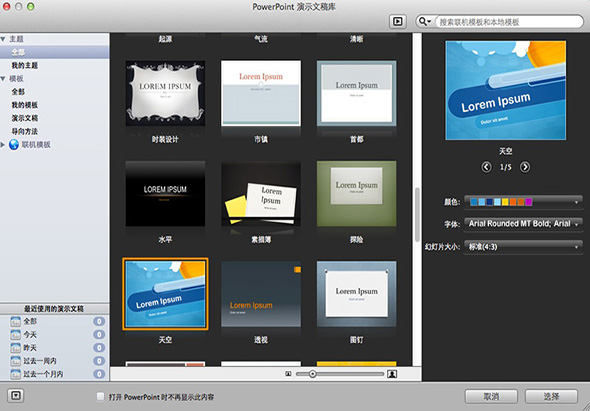Click calendar icon beside 昨天
This screenshot has height=411, width=590.
tap(16, 348)
